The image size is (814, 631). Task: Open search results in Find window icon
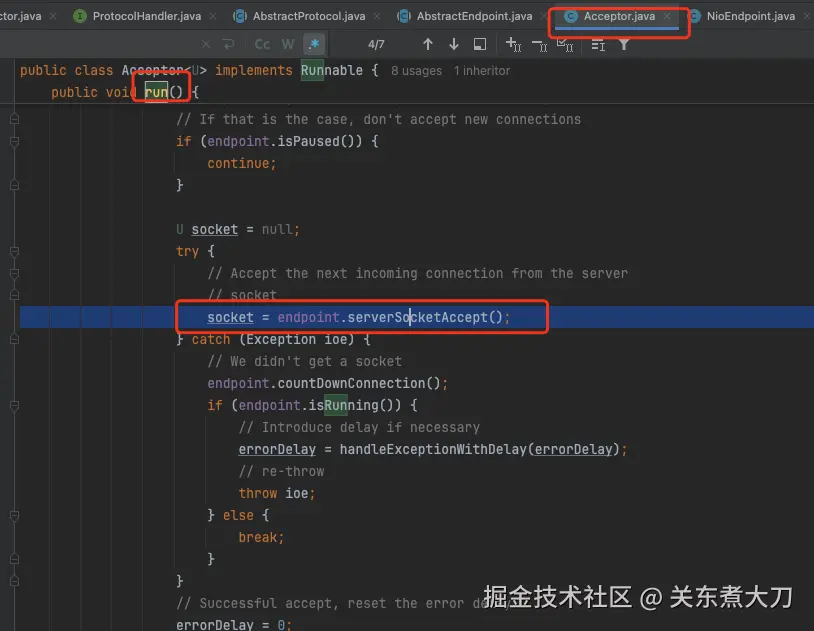pyautogui.click(x=480, y=45)
